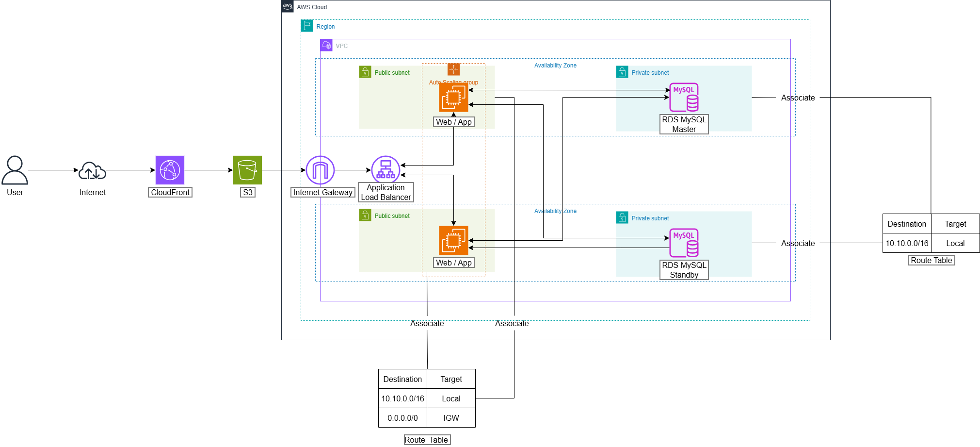Image resolution: width=980 pixels, height=447 pixels.
Task: Click the upper Availability Zone label
Action: tap(555, 66)
